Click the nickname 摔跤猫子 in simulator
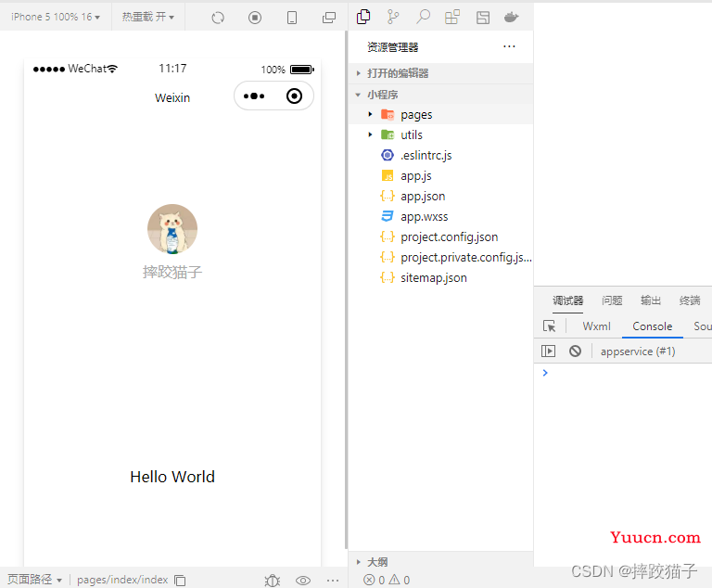Viewport: 712px width, 588px height. pyautogui.click(x=172, y=272)
